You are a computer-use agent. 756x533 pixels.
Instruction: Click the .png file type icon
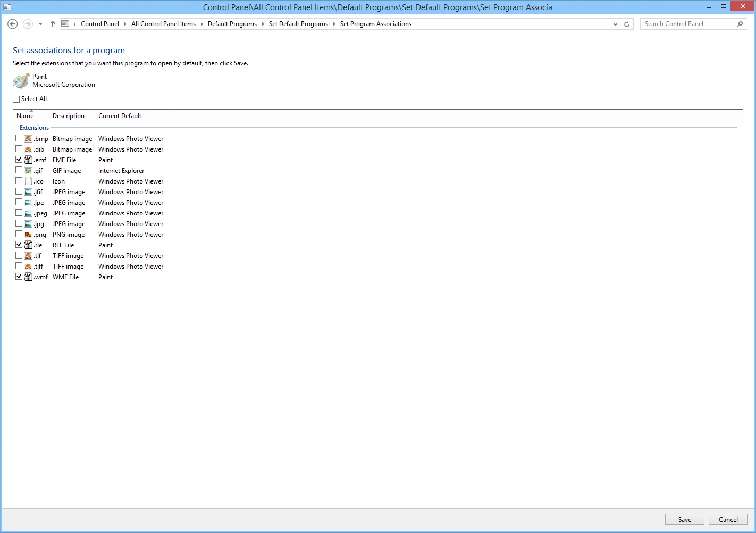pyautogui.click(x=28, y=235)
